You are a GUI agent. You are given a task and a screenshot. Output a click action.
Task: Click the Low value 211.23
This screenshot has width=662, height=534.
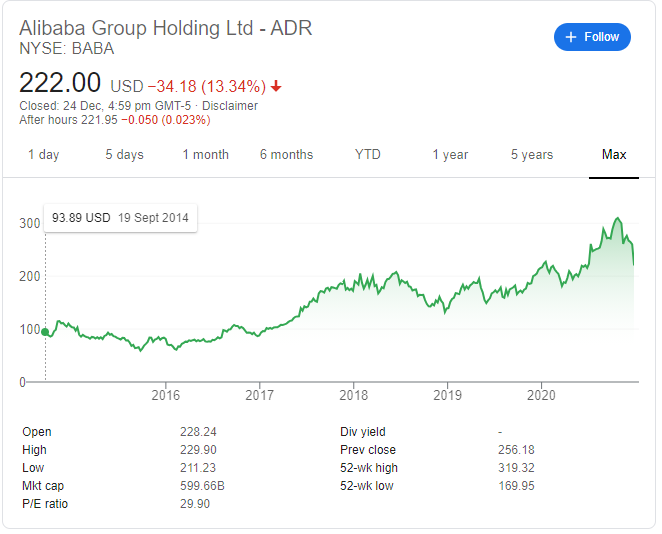coord(198,468)
